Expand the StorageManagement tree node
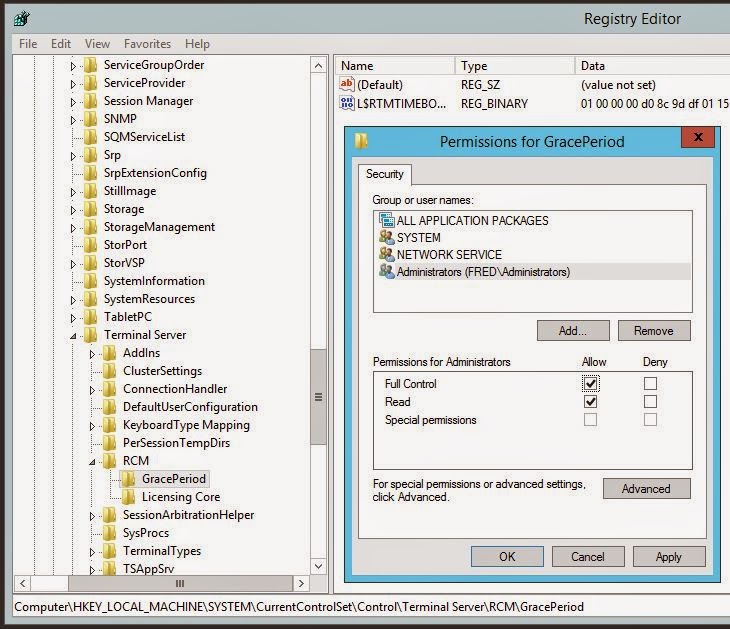Image resolution: width=730 pixels, height=629 pixels. [73, 228]
